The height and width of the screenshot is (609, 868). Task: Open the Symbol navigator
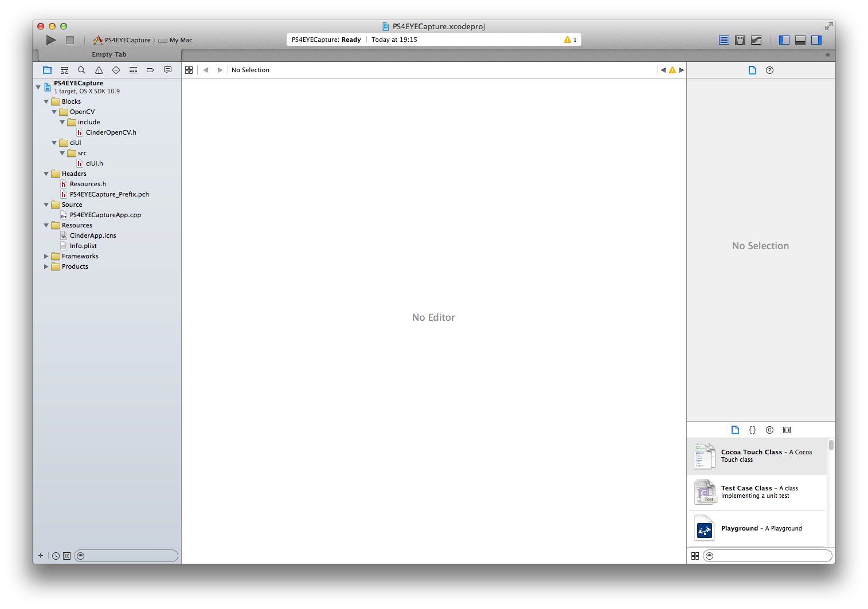[64, 70]
